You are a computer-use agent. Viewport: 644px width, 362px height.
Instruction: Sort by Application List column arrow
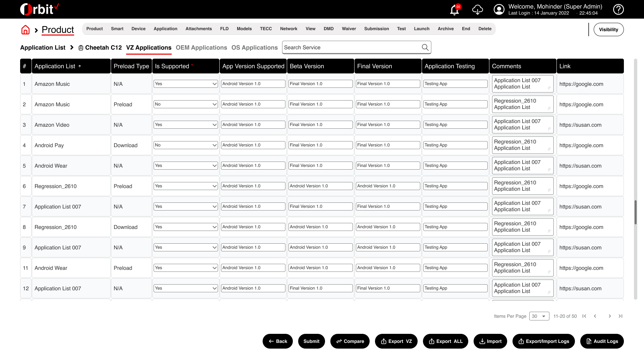pos(80,66)
